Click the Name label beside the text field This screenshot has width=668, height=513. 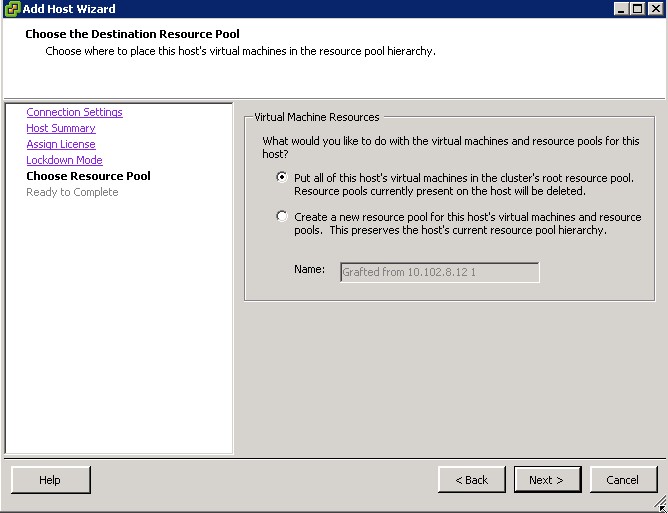pyautogui.click(x=309, y=270)
